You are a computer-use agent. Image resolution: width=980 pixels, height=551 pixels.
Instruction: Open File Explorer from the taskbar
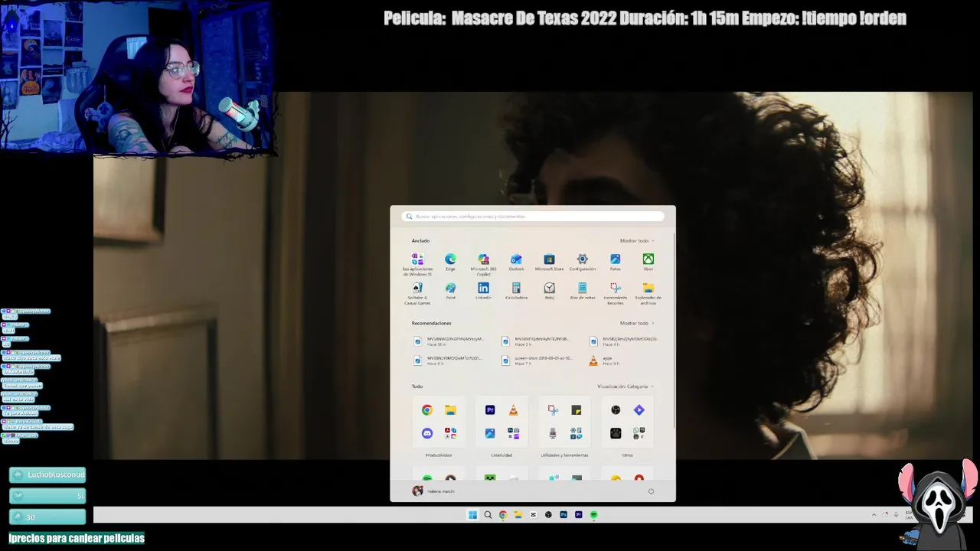pos(518,515)
